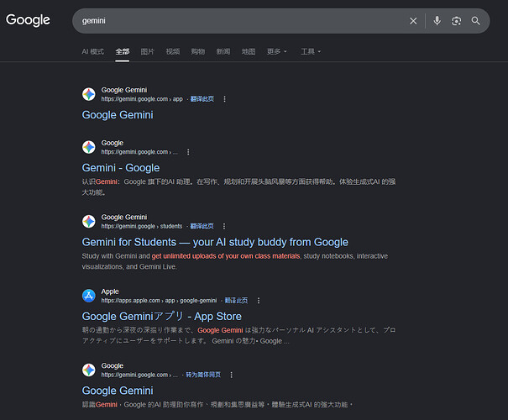The height and width of the screenshot is (420, 508).
Task: Open more options for App Store result
Action: pos(259,301)
